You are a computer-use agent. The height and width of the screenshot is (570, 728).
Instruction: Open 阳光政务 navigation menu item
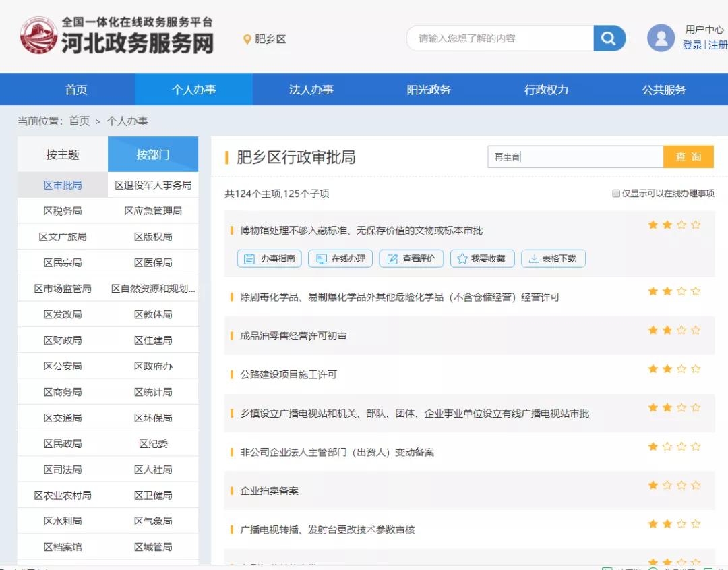click(429, 90)
